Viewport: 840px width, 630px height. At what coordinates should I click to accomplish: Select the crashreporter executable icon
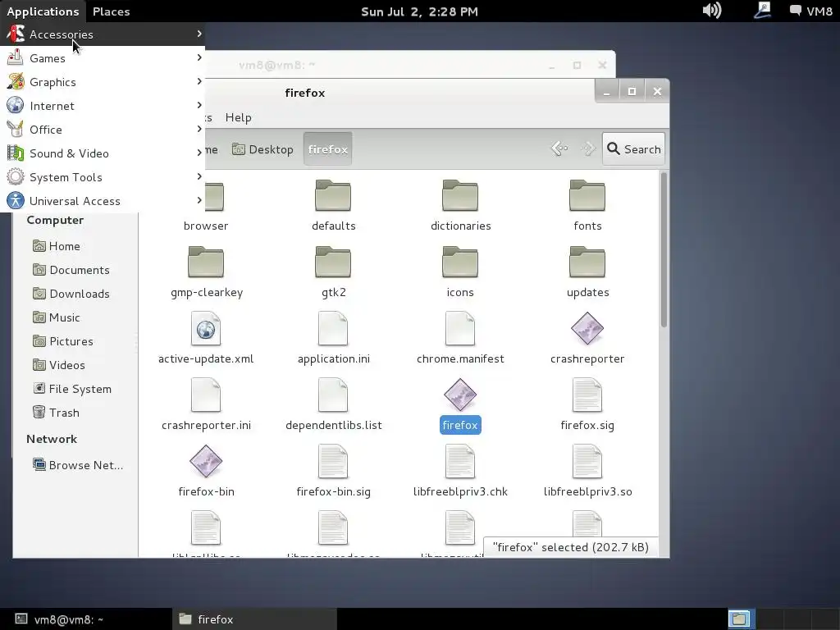click(587, 328)
